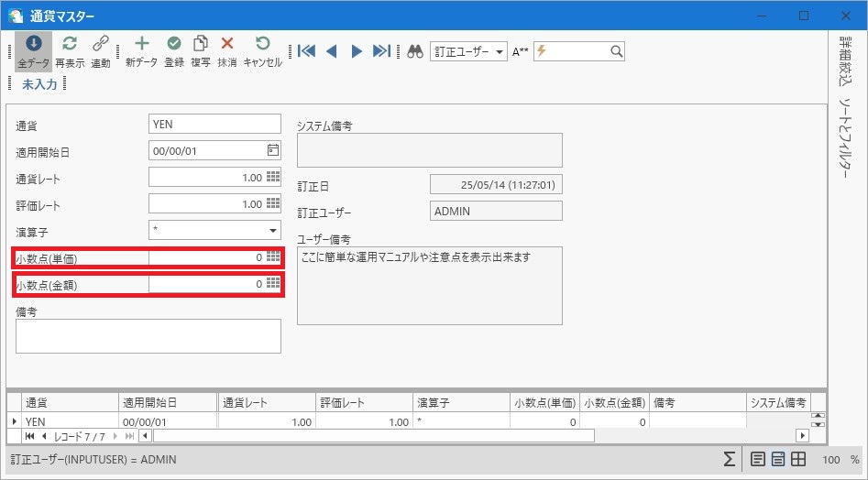
Task: Sort by 適用開始日 grid column header
Action: point(168,402)
